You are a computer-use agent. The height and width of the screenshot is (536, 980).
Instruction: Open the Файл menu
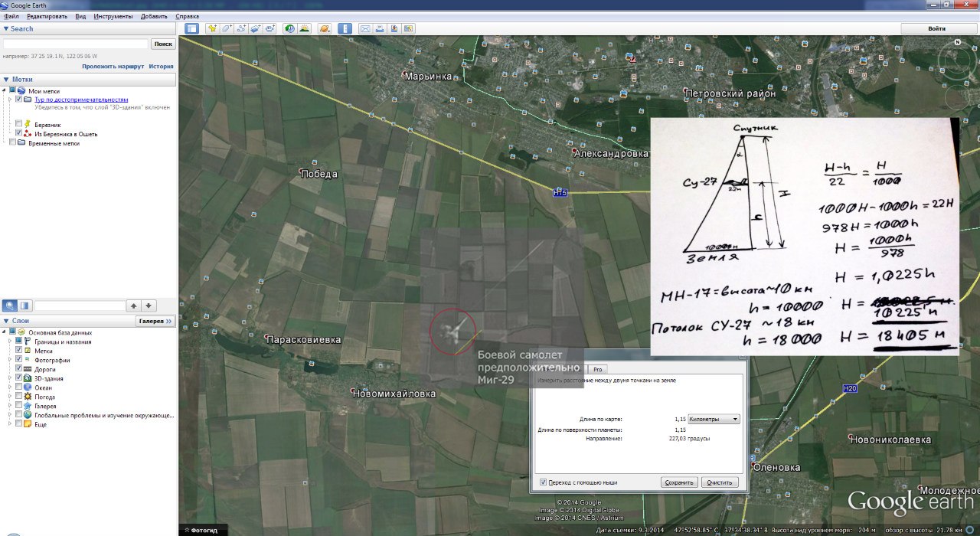tap(11, 16)
